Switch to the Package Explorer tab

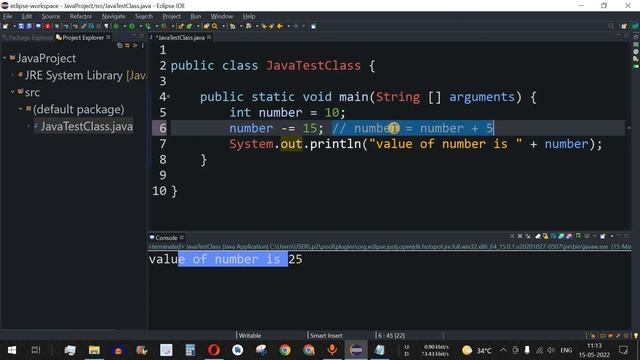point(28,38)
